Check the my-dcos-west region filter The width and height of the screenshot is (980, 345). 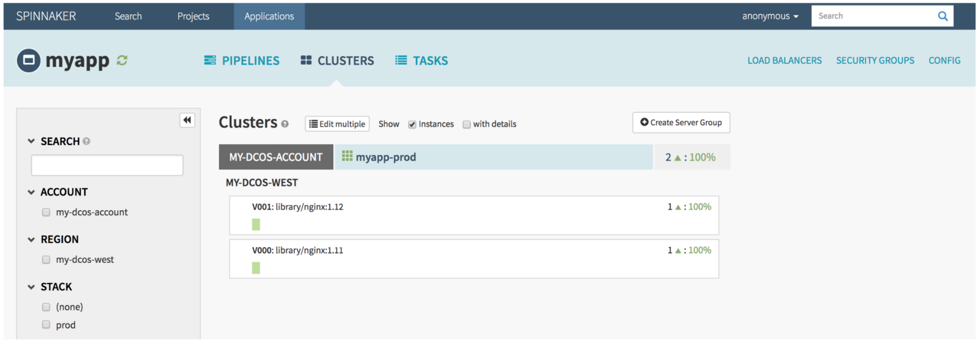46,259
